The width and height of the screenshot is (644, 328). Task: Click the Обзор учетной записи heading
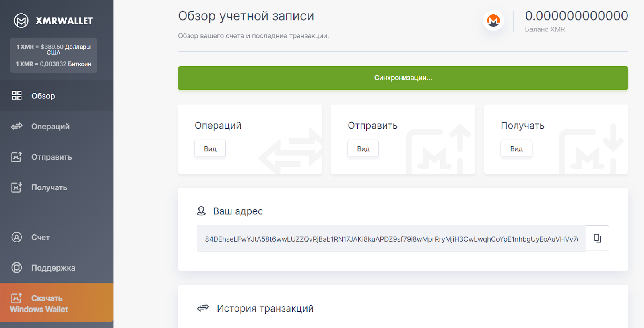pos(246,16)
